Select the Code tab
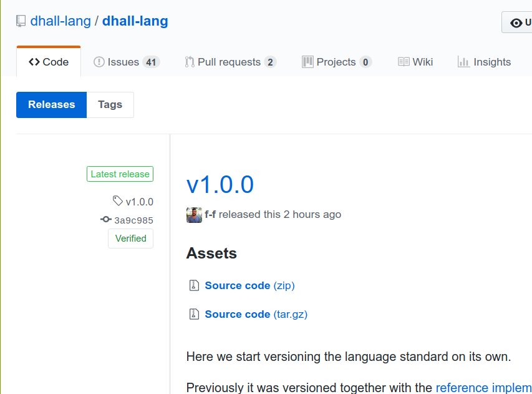This screenshot has height=394, width=532. coord(49,62)
